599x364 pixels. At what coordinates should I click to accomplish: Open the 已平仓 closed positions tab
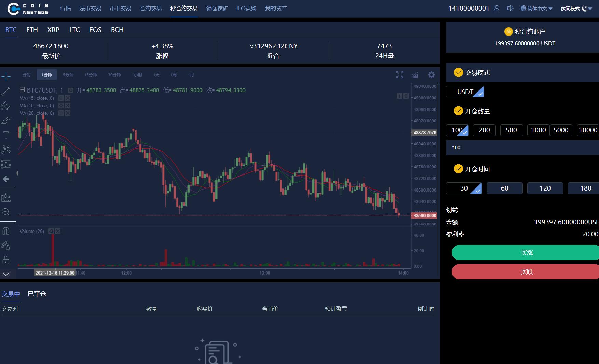click(x=37, y=294)
